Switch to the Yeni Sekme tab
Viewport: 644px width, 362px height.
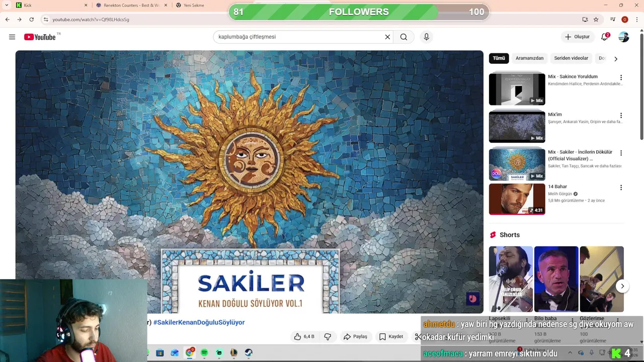click(201, 5)
